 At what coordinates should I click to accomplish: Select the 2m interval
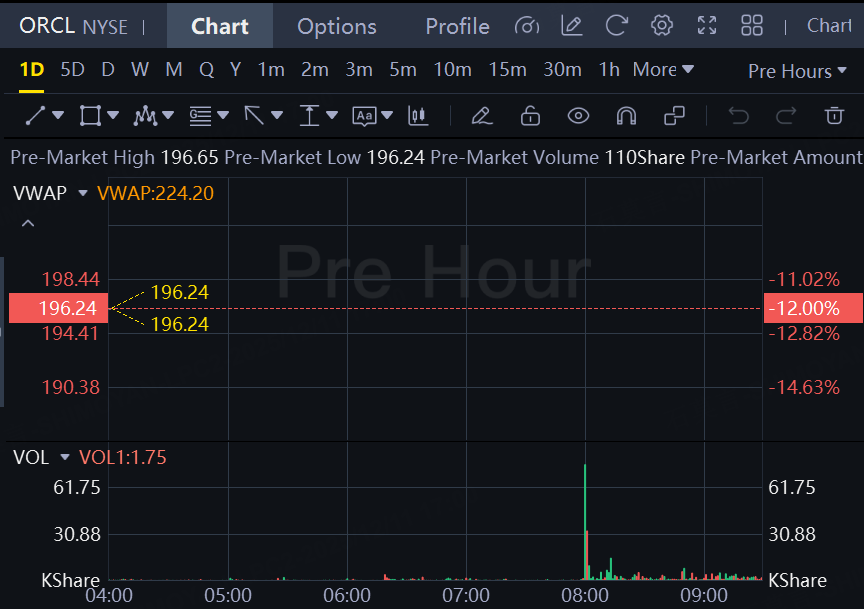pos(315,70)
